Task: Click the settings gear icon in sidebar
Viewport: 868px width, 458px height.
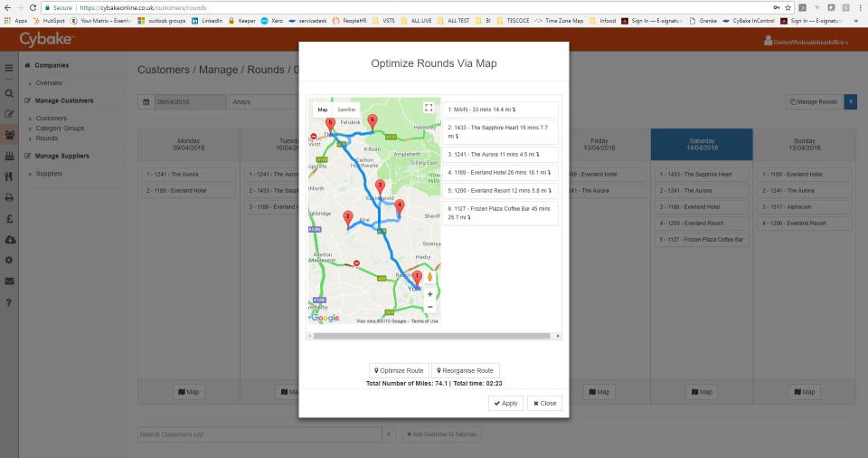Action: pyautogui.click(x=9, y=260)
